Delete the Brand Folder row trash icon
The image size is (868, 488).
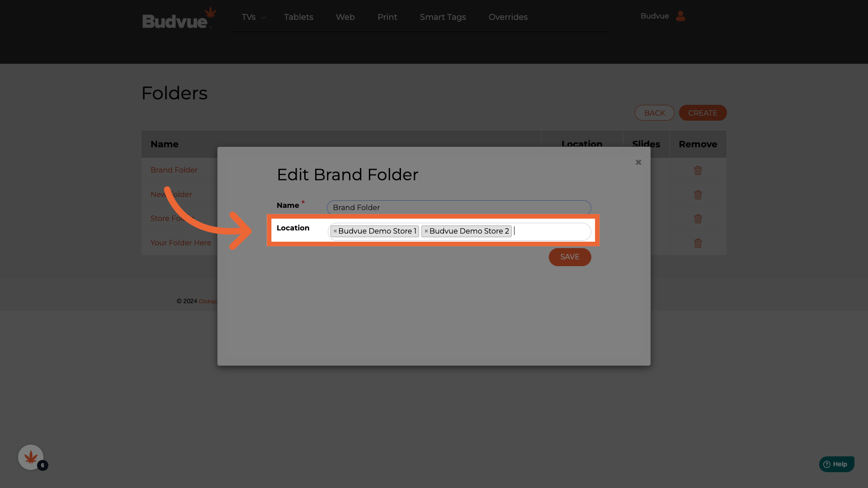pos(698,170)
